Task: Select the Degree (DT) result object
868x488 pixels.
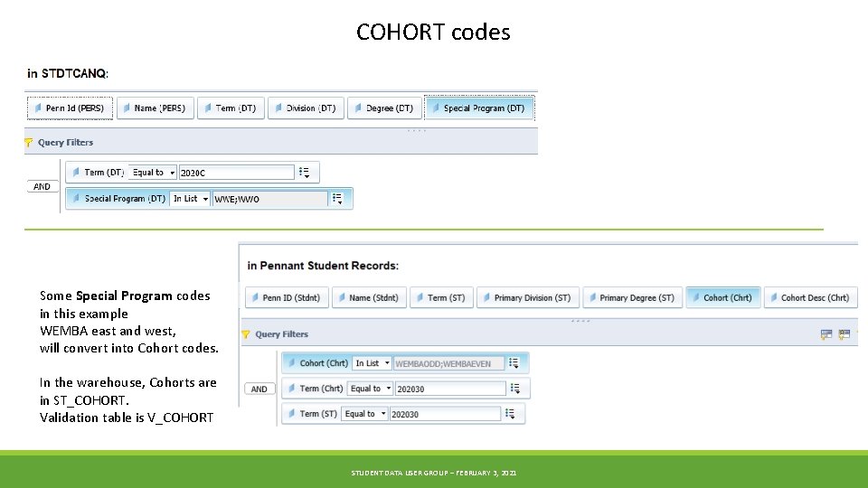Action: (384, 108)
